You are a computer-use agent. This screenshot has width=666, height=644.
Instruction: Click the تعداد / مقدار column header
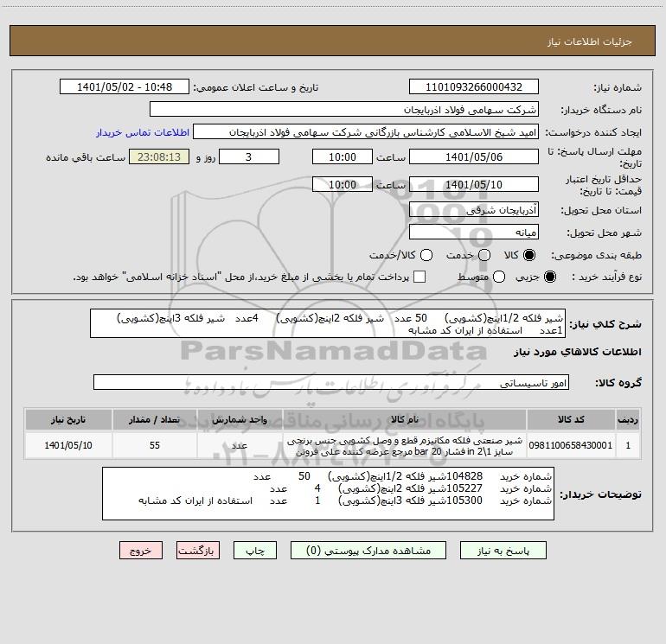(x=155, y=419)
